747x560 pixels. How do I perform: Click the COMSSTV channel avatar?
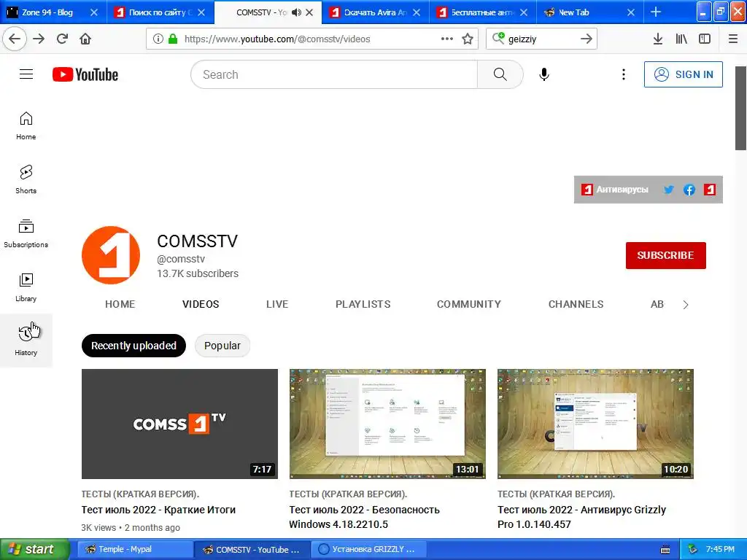tap(111, 255)
